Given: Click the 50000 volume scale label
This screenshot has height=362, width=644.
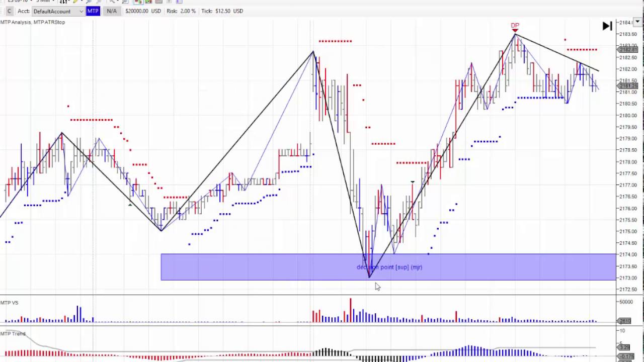Looking at the screenshot, I should 626,302.
